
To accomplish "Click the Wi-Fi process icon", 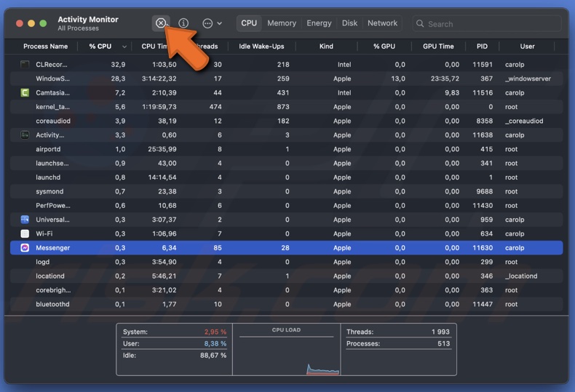I will [25, 233].
